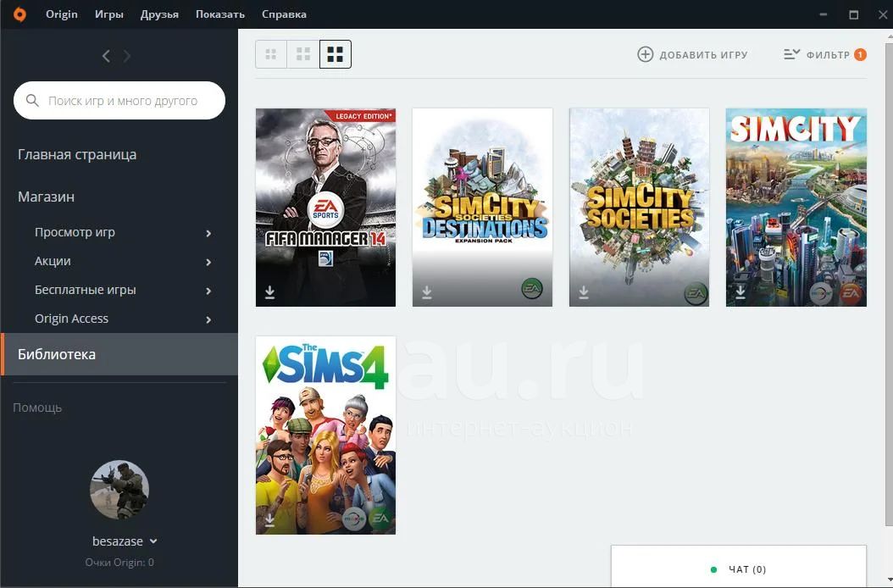Click the orange filter count badge
Image resolution: width=893 pixels, height=588 pixels.
click(x=860, y=55)
